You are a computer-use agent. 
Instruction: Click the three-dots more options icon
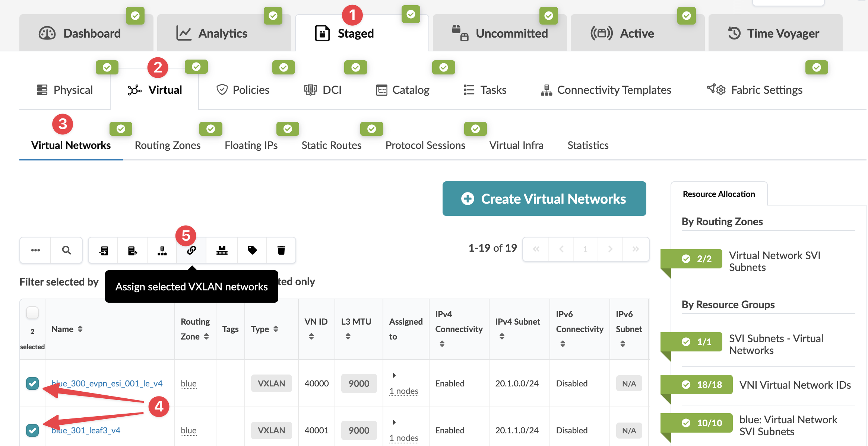[35, 250]
